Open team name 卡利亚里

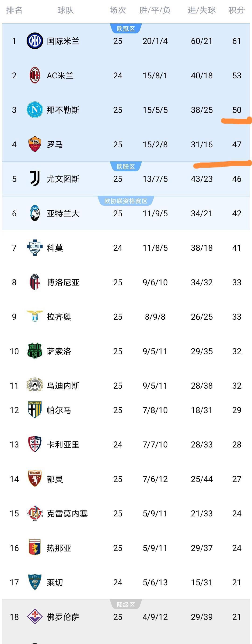tap(63, 444)
